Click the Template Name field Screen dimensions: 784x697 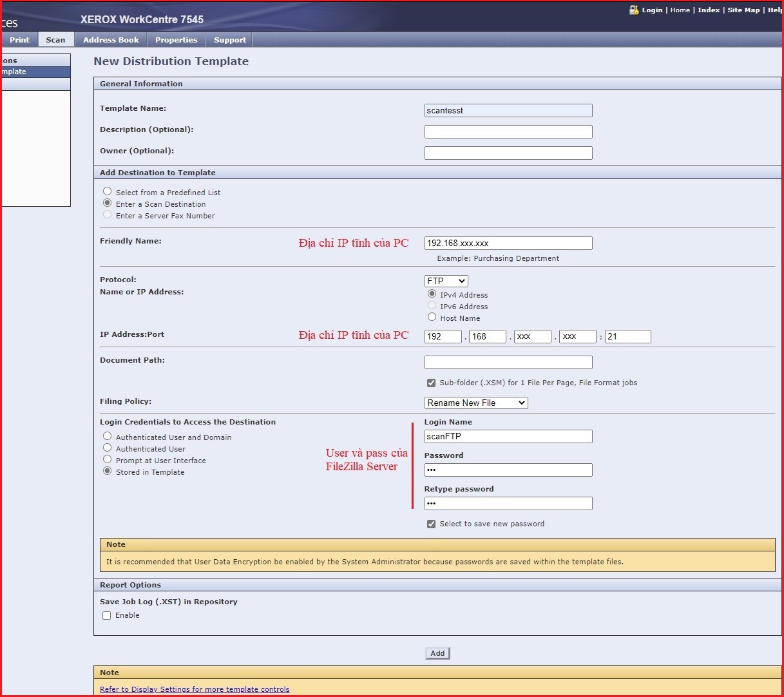point(508,110)
